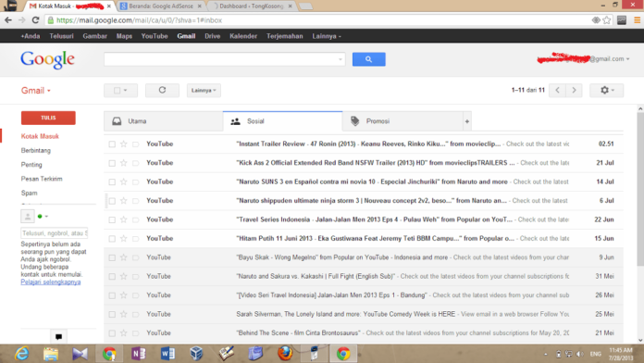Star the Bayu Skak Wong Megelno email
The image size is (644, 363).
tap(124, 257)
